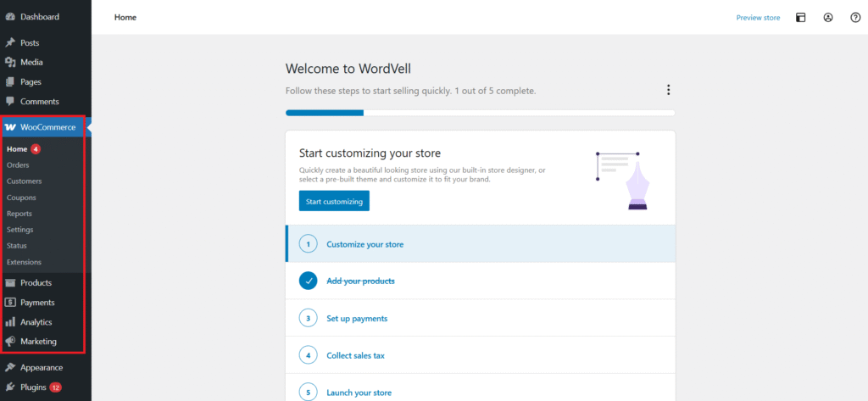Toggle the display options layout icon
This screenshot has height=401, width=868.
tap(800, 17)
